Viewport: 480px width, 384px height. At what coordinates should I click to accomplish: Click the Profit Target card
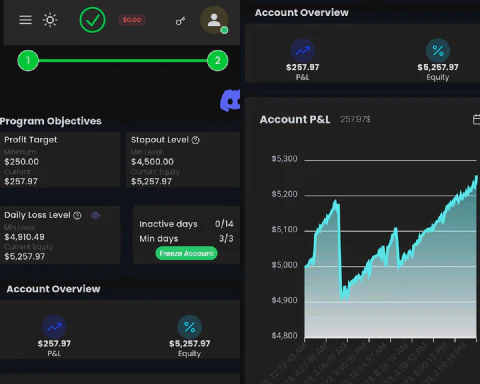[x=60, y=160]
